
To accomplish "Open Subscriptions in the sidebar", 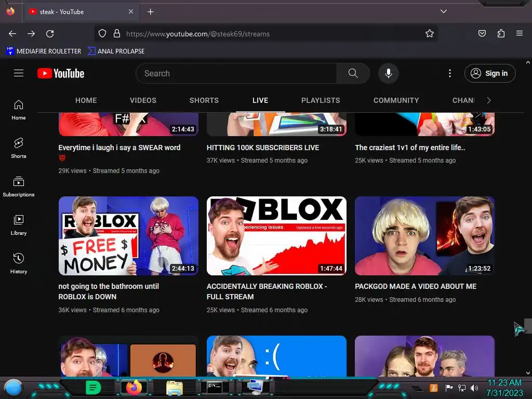I will click(19, 187).
